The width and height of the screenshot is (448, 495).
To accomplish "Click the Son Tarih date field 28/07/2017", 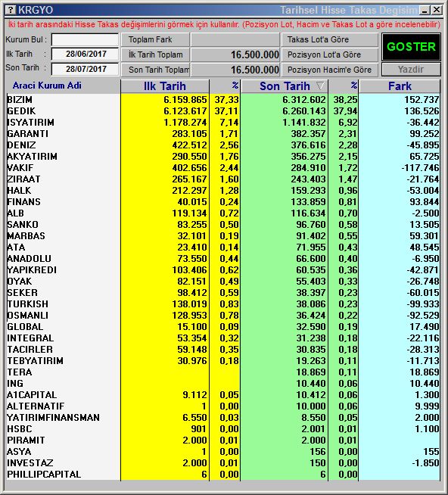I will [85, 69].
